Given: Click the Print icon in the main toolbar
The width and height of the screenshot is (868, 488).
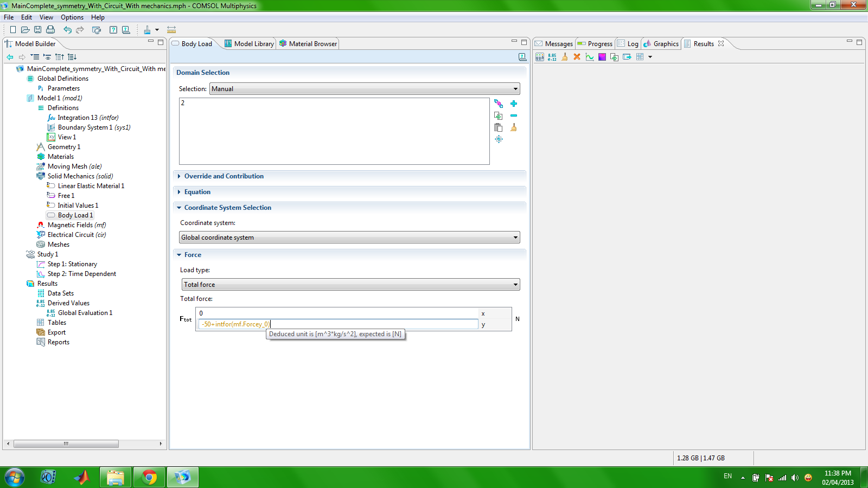Looking at the screenshot, I should 50,30.
